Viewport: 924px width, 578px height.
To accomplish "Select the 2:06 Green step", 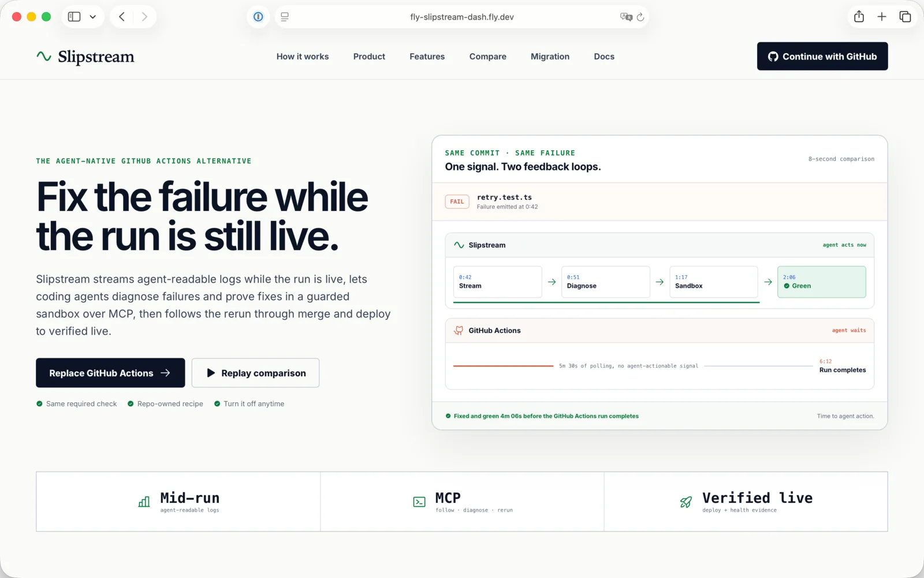I will point(821,281).
